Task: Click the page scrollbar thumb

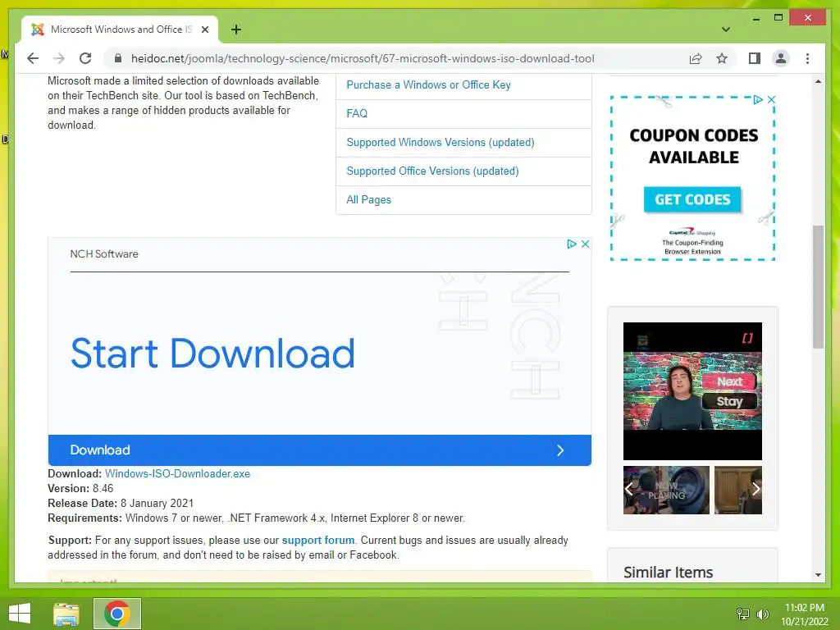Action: coord(818,287)
